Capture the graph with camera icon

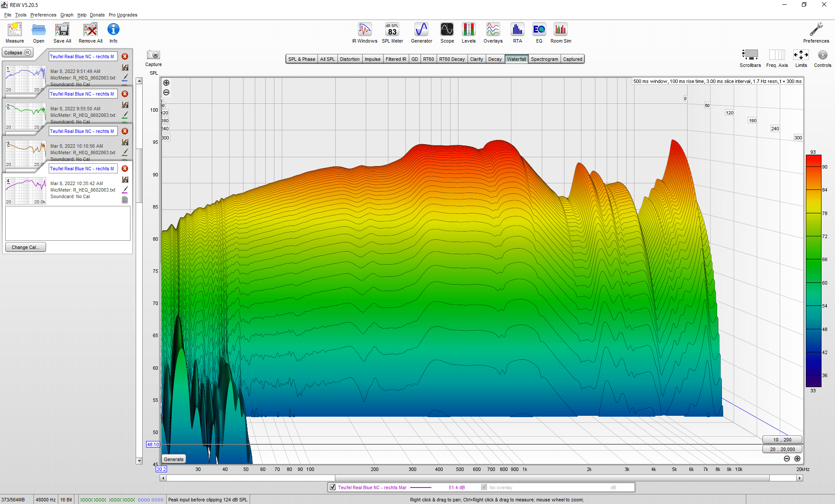coord(154,55)
